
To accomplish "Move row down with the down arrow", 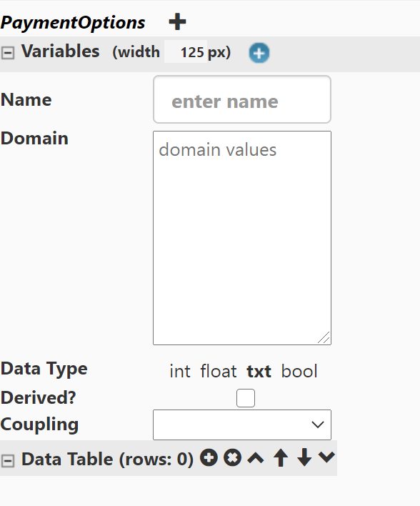I will click(304, 457).
